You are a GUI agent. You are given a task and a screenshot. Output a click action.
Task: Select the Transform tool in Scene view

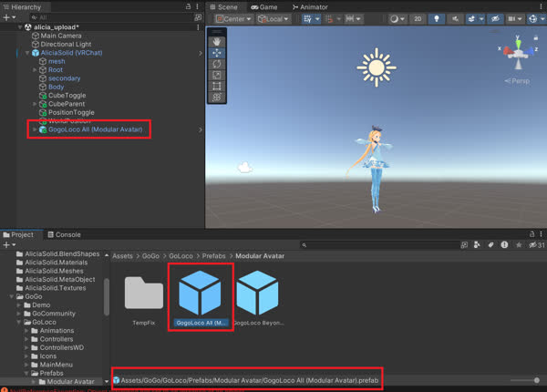click(217, 98)
